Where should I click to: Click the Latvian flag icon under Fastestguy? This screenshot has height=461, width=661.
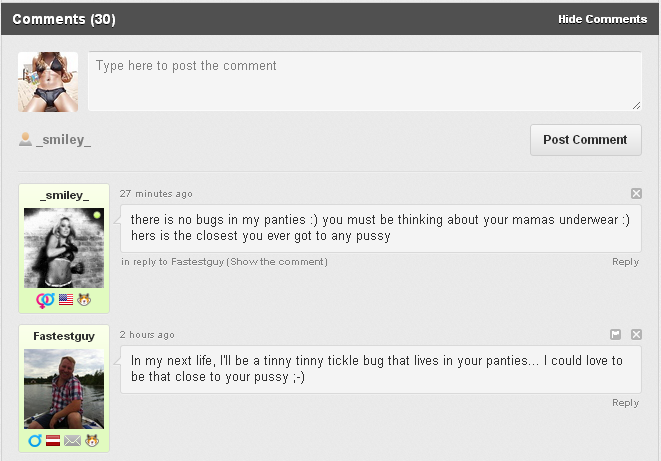(x=53, y=441)
